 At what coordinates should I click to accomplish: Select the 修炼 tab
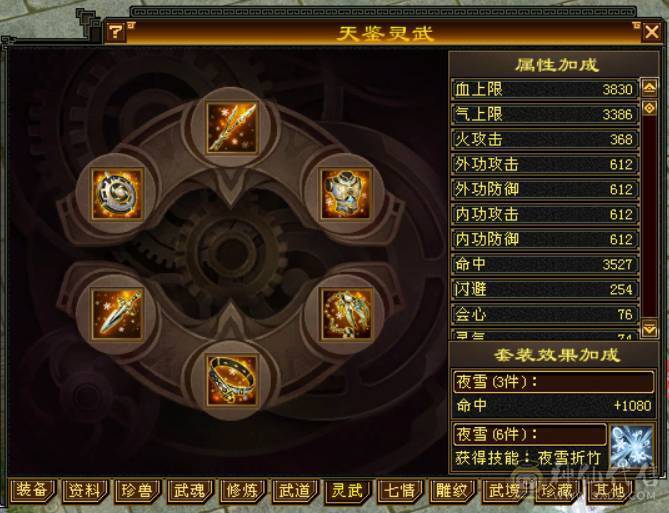pos(242,490)
